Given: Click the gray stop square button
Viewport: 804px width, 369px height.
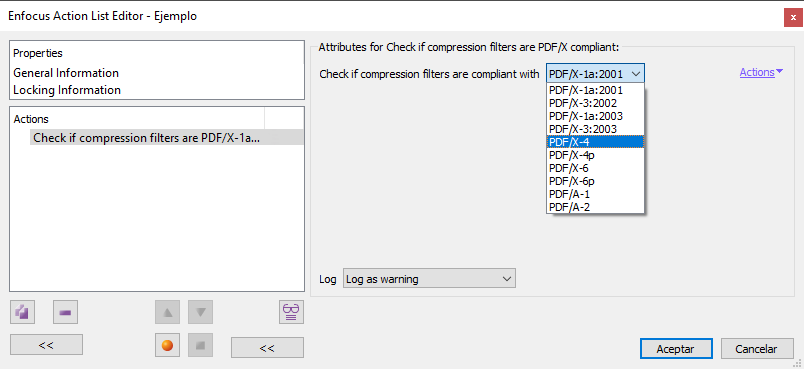Looking at the screenshot, I should point(200,345).
